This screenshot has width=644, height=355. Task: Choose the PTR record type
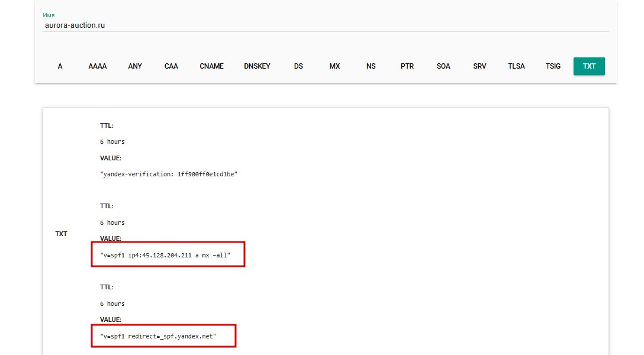point(407,66)
